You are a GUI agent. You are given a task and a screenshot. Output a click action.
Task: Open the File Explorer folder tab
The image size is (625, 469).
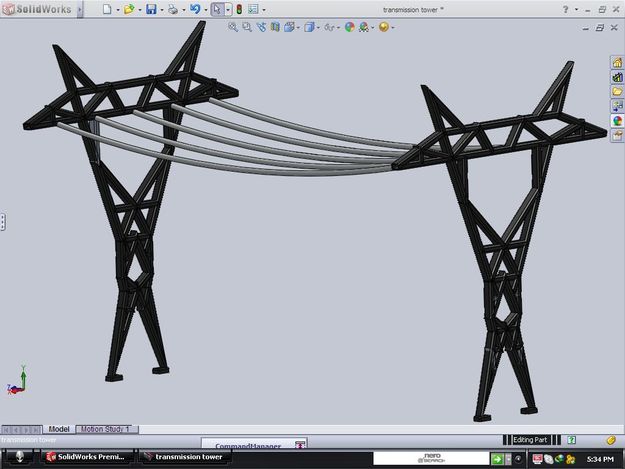click(617, 91)
